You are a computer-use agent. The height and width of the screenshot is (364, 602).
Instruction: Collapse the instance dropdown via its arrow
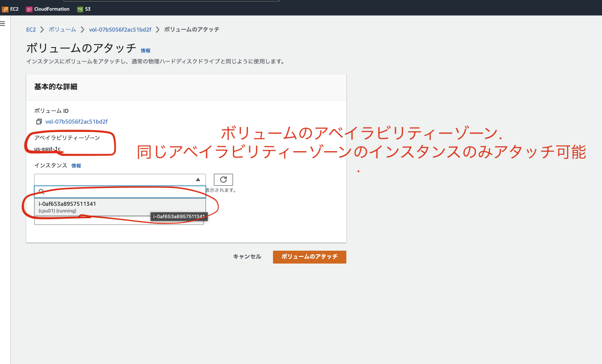(x=197, y=179)
